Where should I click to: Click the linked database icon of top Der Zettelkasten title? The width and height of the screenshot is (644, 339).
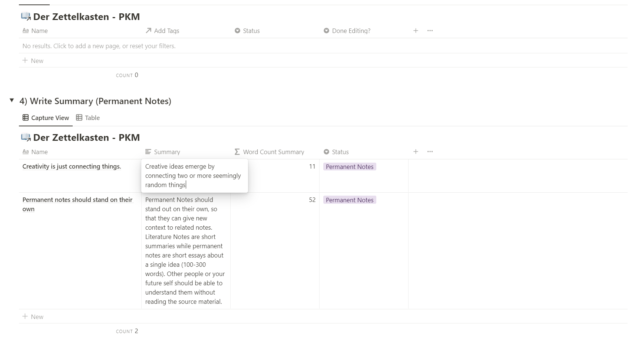26,17
